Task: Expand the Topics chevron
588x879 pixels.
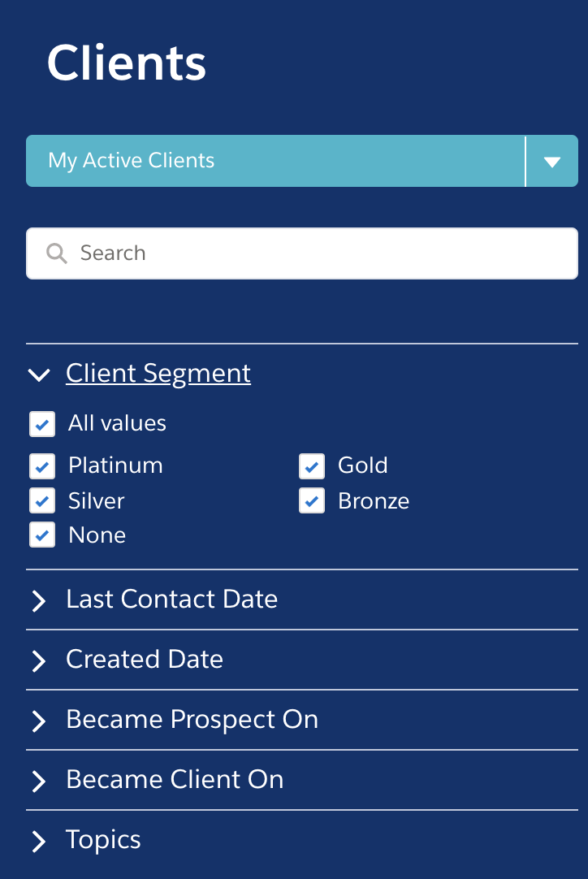Action: pos(39,841)
